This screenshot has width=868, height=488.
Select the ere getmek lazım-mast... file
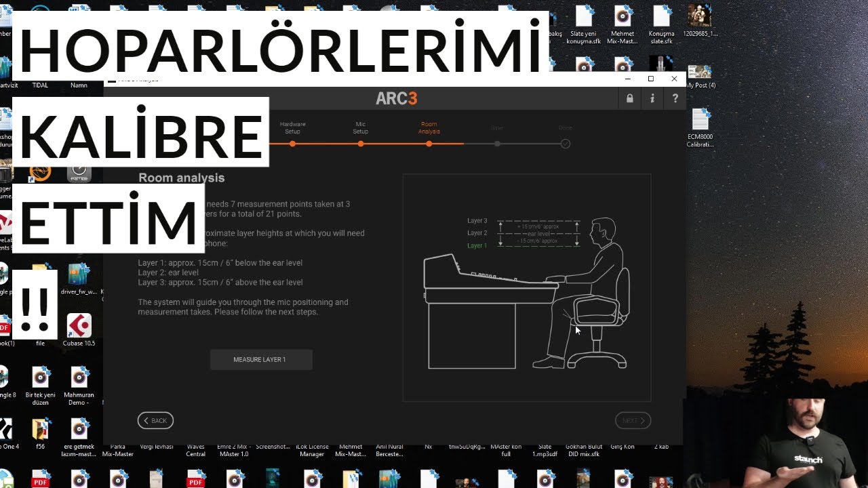tap(79, 437)
